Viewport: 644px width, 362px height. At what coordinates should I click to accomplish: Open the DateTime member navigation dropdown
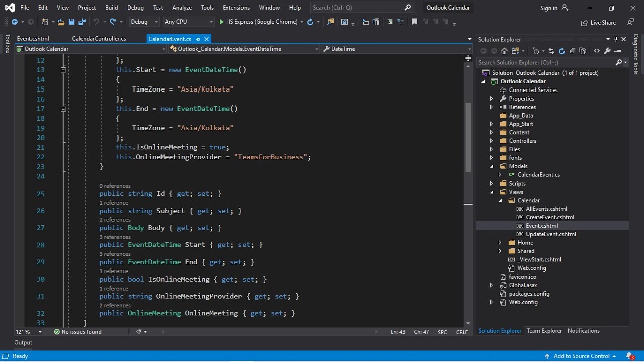point(397,49)
